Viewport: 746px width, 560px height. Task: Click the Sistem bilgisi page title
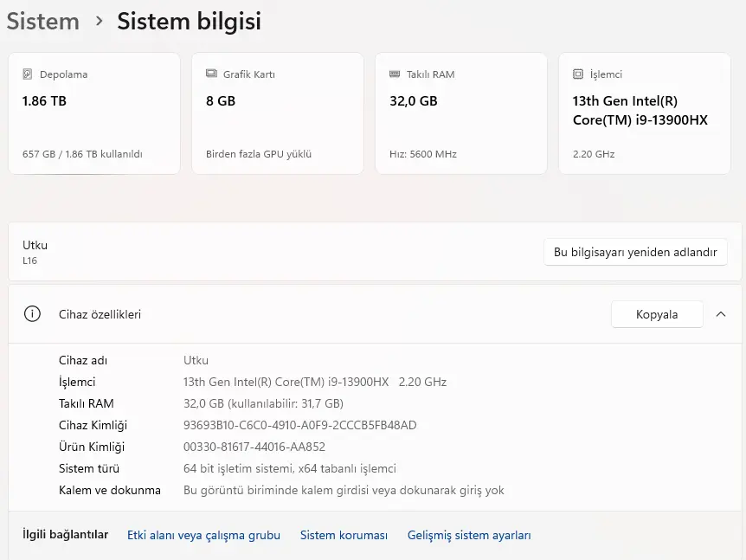coord(189,22)
